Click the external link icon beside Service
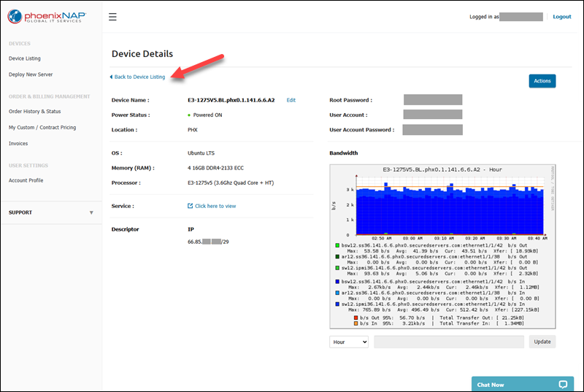Viewport: 584px width, 392px height. [x=191, y=206]
